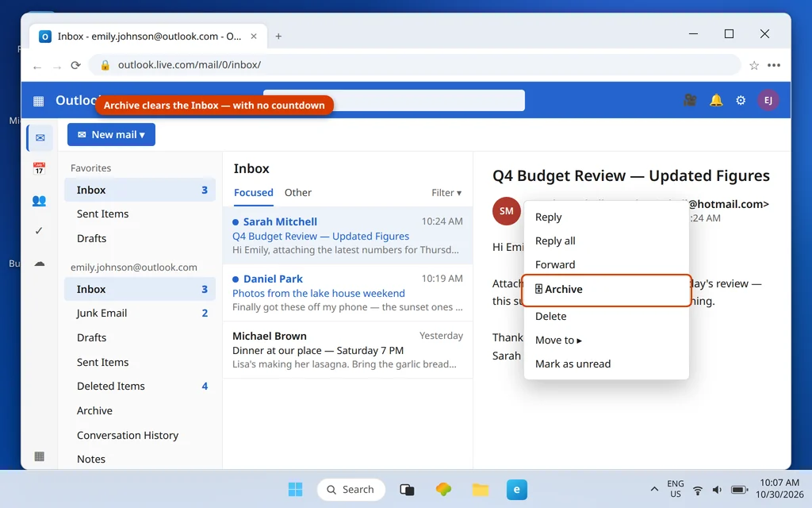Open a new browser tab
812x508 pixels.
point(278,37)
